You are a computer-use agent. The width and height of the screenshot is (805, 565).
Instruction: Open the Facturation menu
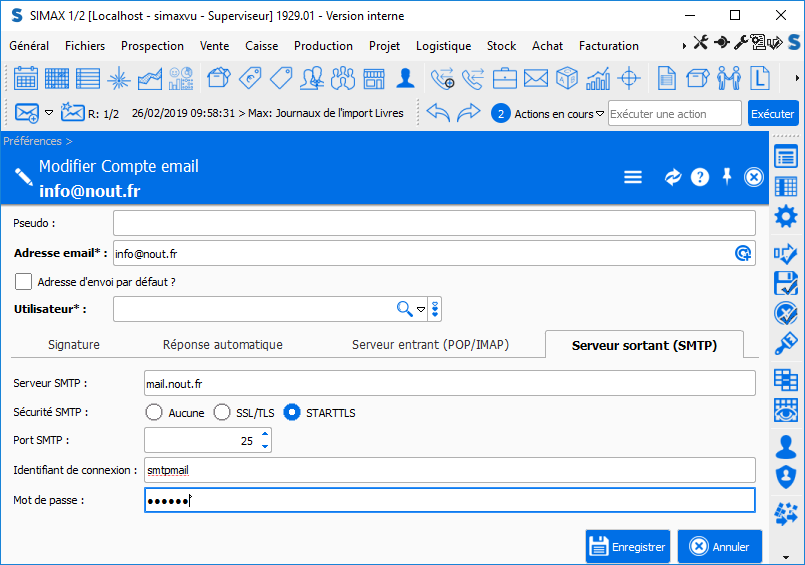[608, 46]
